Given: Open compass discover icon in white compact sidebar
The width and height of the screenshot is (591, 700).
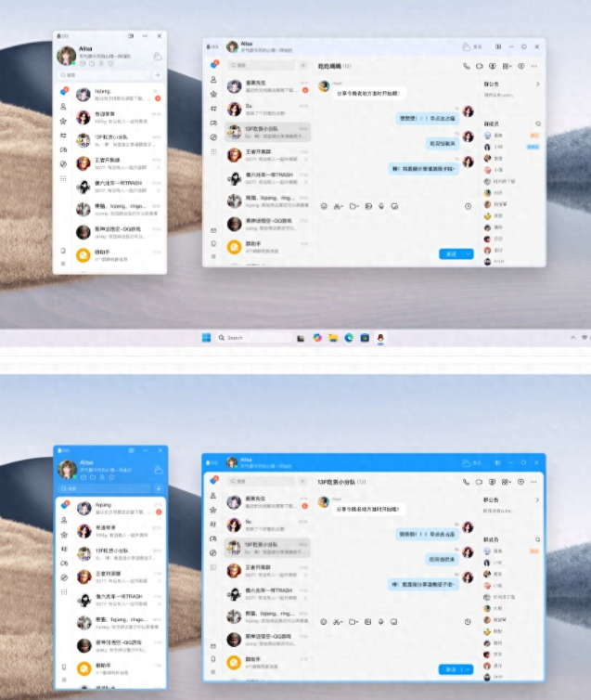Looking at the screenshot, I should point(63,164).
